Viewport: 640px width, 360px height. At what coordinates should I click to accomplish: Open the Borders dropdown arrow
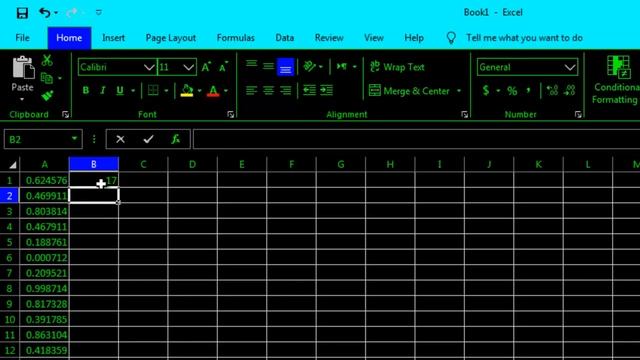coord(166,91)
